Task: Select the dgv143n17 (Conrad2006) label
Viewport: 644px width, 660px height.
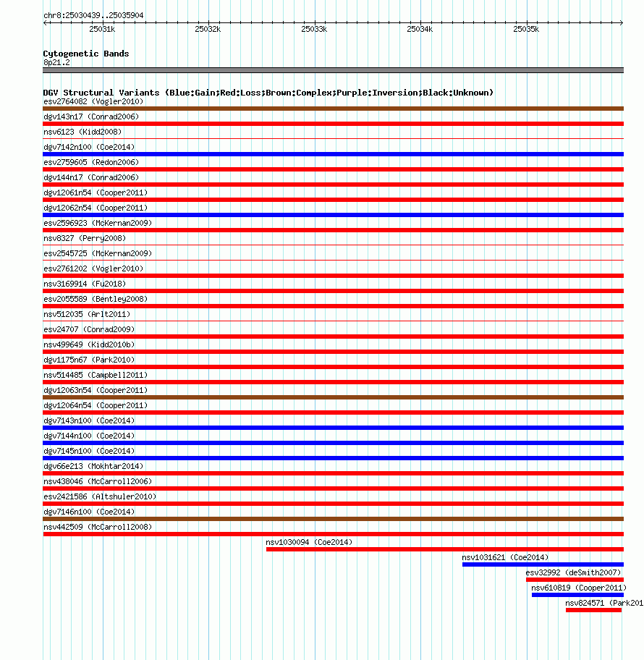Action: [91, 117]
